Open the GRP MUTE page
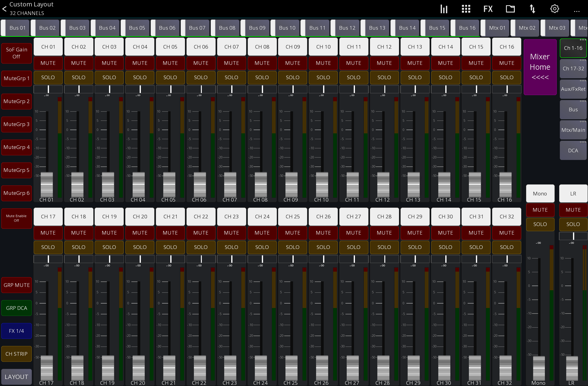The image size is (588, 386). point(17,285)
